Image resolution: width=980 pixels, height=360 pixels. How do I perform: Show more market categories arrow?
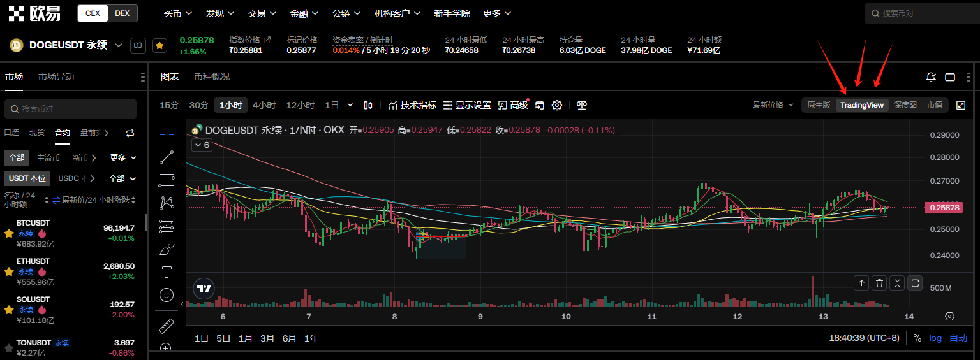pos(107,133)
